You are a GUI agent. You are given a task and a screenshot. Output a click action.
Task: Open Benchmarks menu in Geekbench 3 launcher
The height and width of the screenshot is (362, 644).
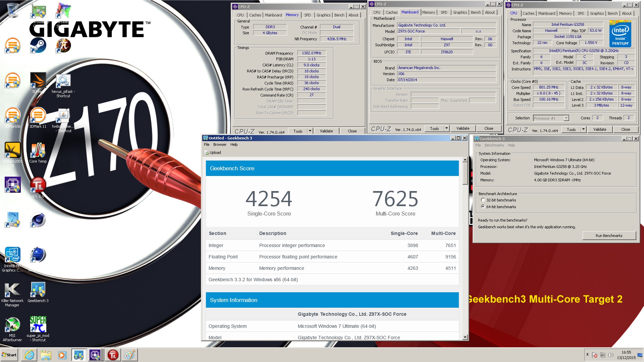[494, 145]
